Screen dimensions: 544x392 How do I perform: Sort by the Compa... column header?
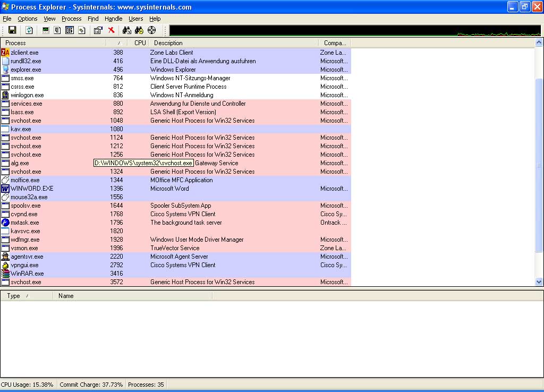click(335, 43)
